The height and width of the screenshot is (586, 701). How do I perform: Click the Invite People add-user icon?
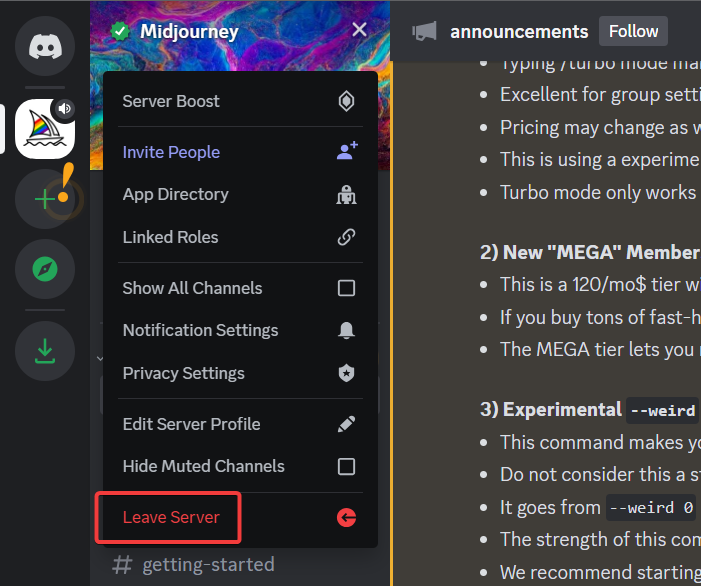click(x=346, y=152)
